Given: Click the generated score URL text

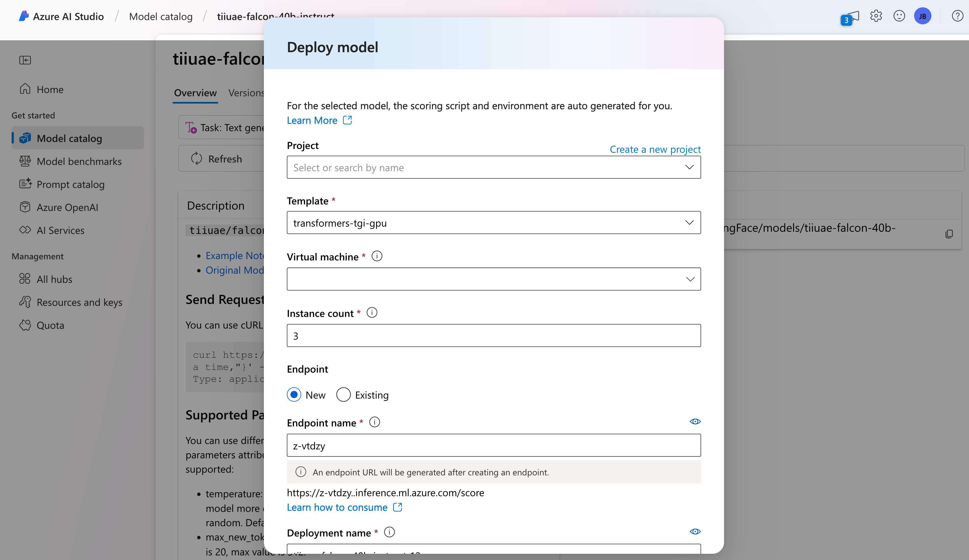Looking at the screenshot, I should (385, 493).
